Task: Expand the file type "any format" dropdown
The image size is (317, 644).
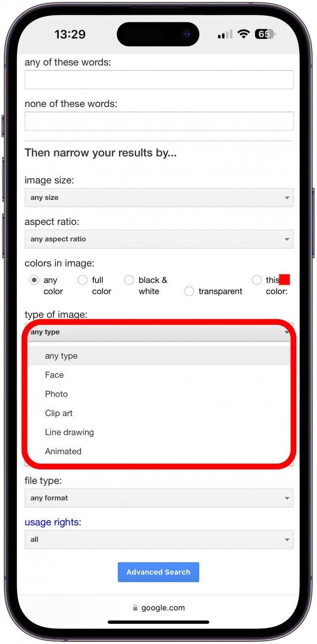Action: point(159,498)
